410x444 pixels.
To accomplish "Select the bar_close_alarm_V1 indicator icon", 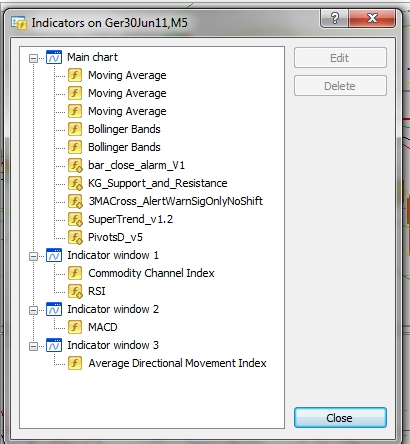I will [75, 165].
